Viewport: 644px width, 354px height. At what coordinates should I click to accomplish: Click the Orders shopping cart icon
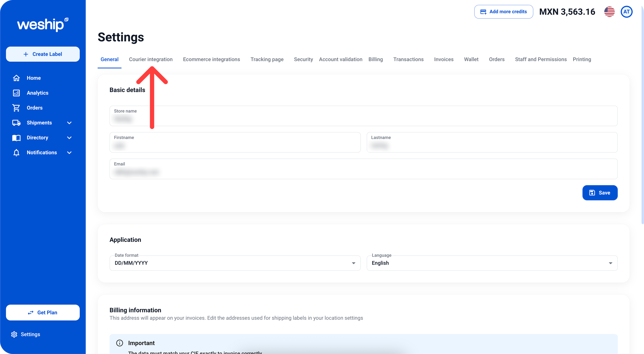16,108
